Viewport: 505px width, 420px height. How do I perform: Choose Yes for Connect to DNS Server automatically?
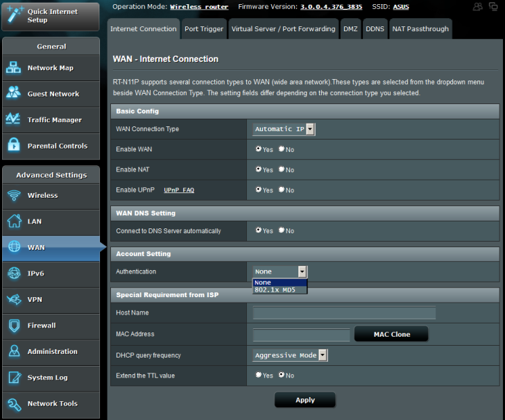[258, 230]
